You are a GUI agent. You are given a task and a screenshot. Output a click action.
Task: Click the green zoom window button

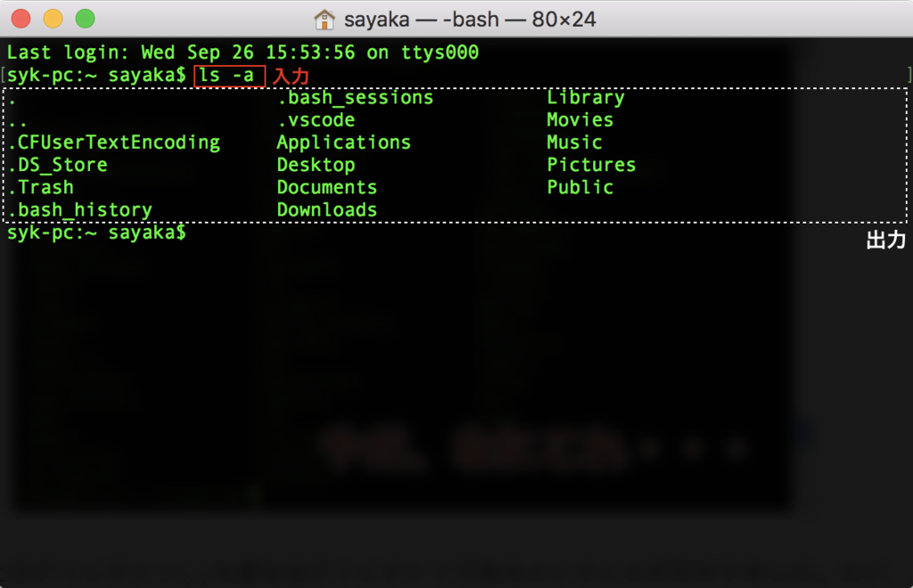point(85,19)
